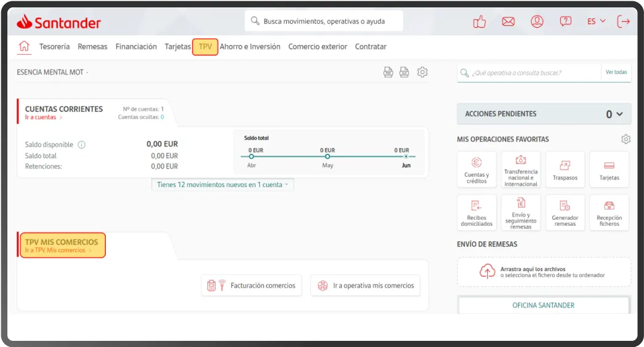Open the Comercio exterior menu

(318, 46)
